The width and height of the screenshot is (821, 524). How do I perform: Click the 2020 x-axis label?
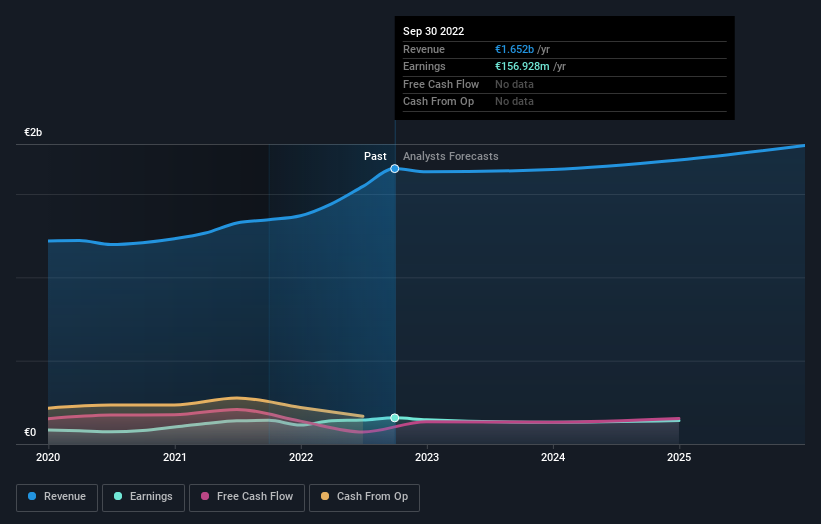(x=48, y=458)
